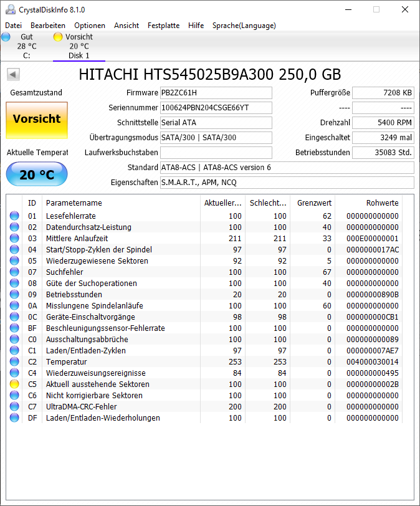Click the status orb of Güte der Suchoperationen
Screen dimensions: 420x506
14,283
